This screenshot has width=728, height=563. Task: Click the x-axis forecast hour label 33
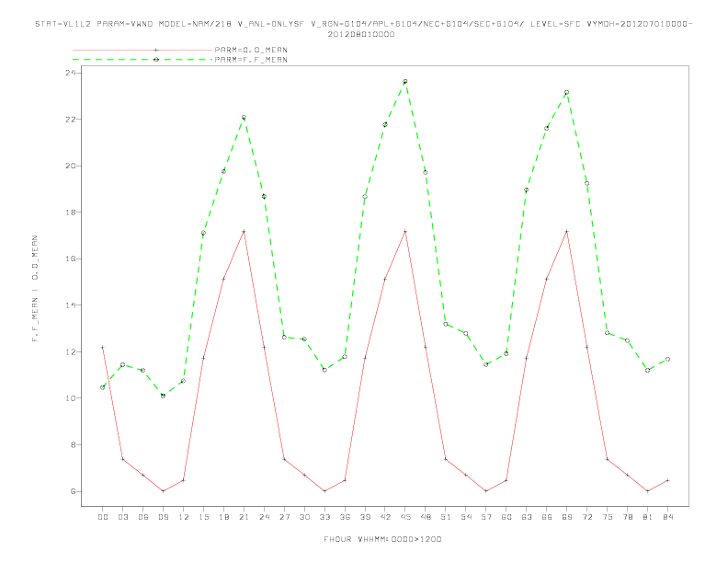click(x=324, y=517)
